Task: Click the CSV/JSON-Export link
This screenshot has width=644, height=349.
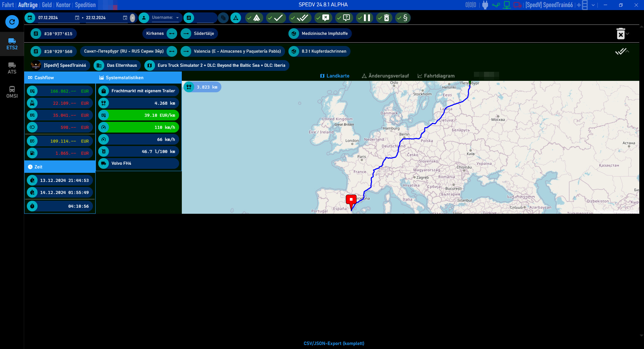Action: pos(334,344)
